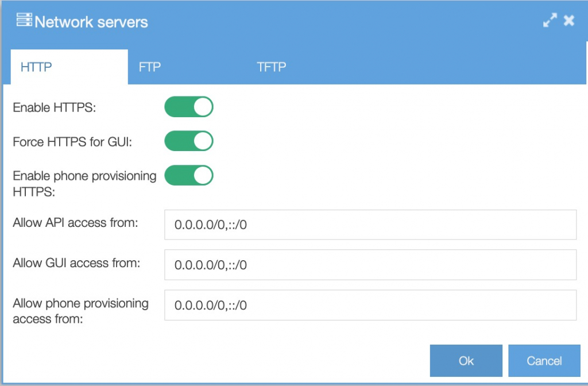The height and width of the screenshot is (386, 588).
Task: Click the Network servers title text
Action: (x=91, y=22)
